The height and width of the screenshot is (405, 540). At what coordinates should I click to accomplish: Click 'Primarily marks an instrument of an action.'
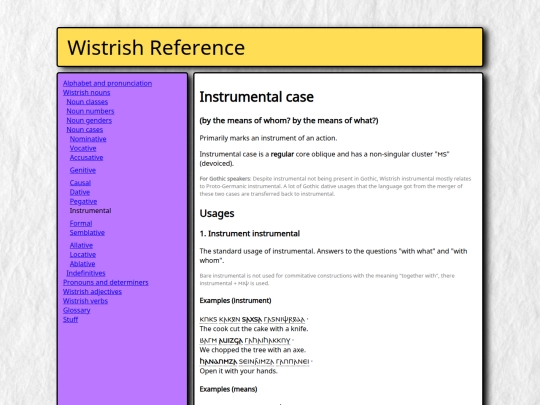[x=268, y=138]
